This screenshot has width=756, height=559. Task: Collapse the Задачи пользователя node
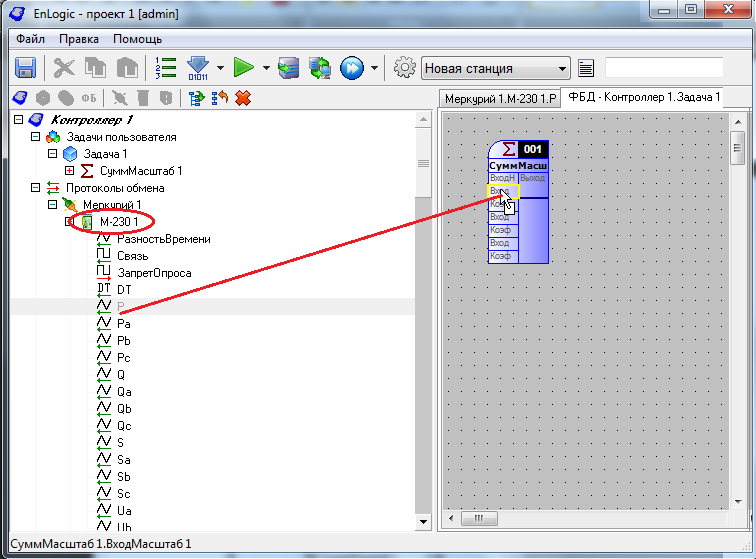[35, 136]
